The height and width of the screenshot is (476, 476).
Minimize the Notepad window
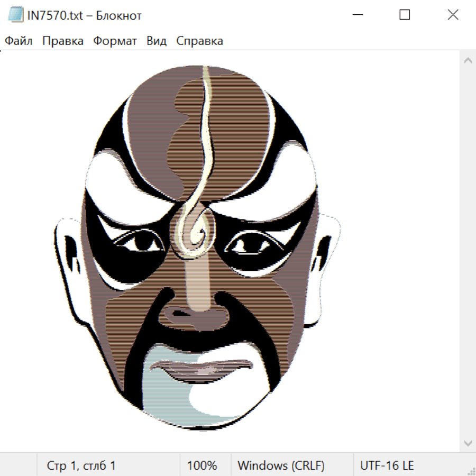click(x=356, y=15)
